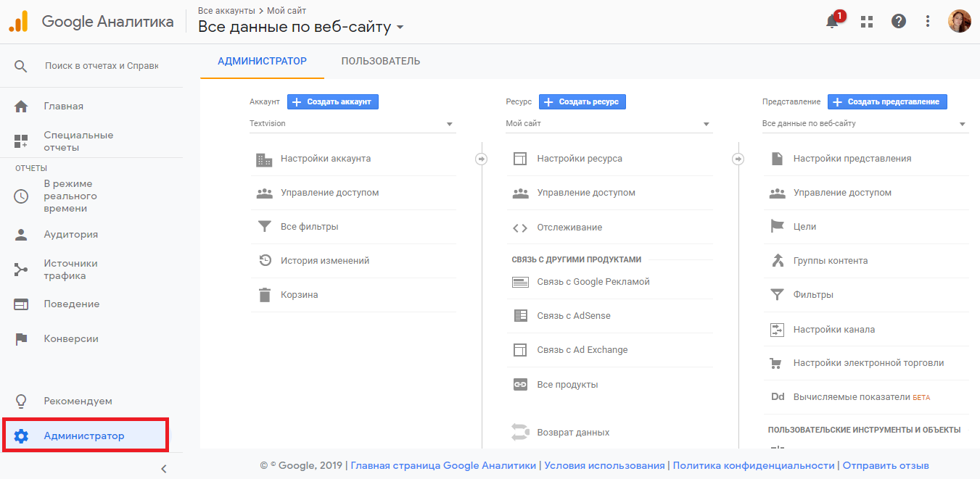Click the Корзина trash icon
The height and width of the screenshot is (479, 980).
point(265,295)
